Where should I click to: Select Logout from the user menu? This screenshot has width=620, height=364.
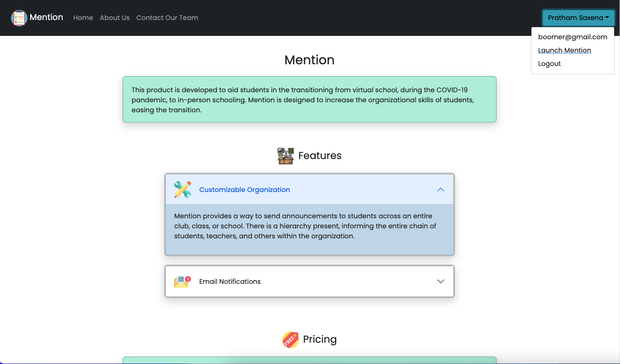549,63
